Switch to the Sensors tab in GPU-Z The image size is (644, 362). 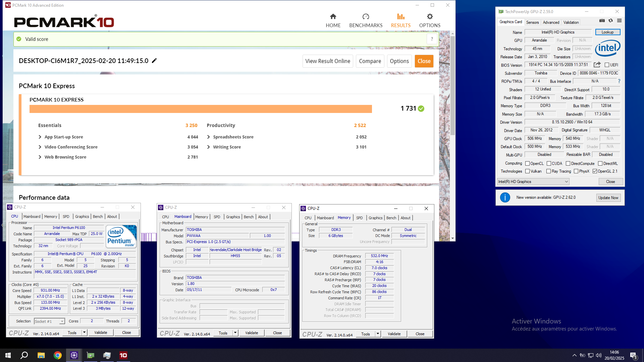click(532, 22)
